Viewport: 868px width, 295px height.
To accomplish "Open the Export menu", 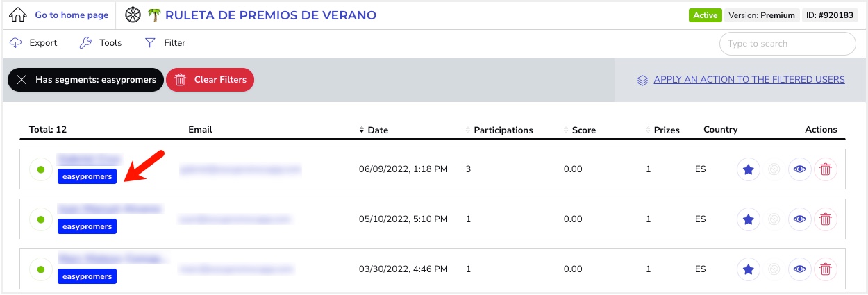I will tap(33, 43).
